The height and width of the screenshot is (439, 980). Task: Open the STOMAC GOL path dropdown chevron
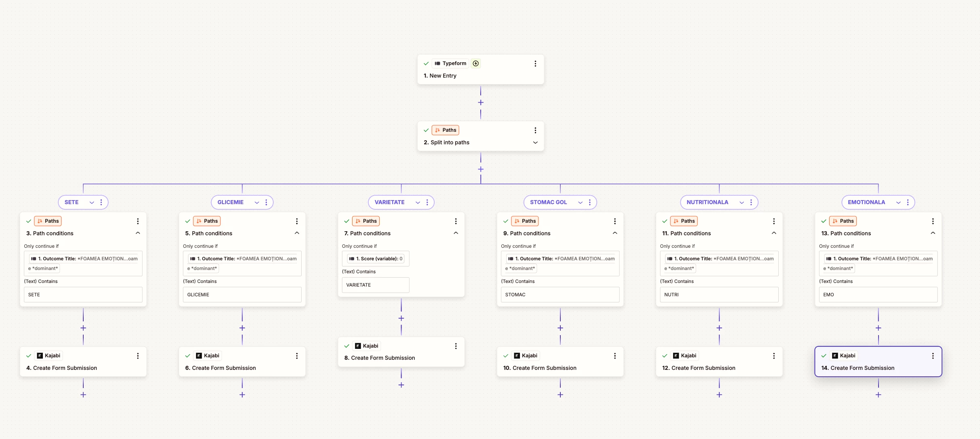pos(580,203)
